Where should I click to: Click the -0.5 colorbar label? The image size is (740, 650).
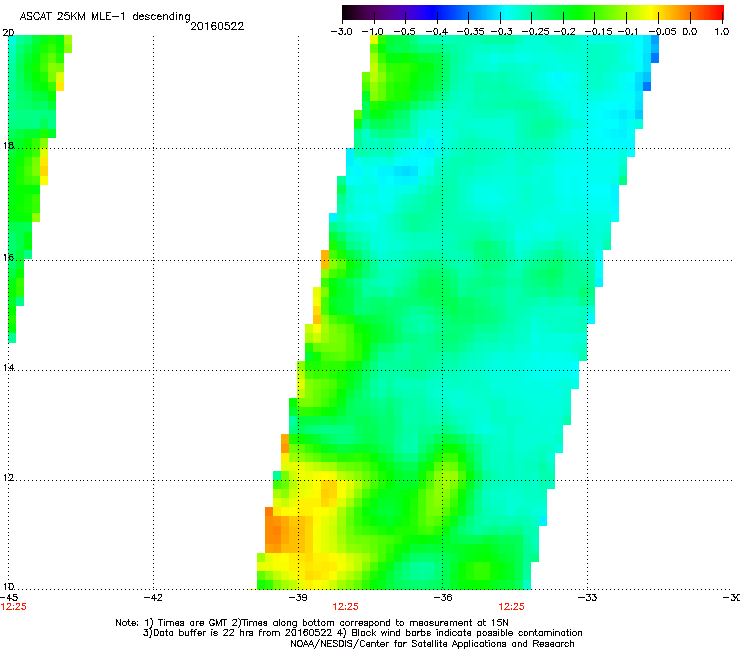coord(404,32)
